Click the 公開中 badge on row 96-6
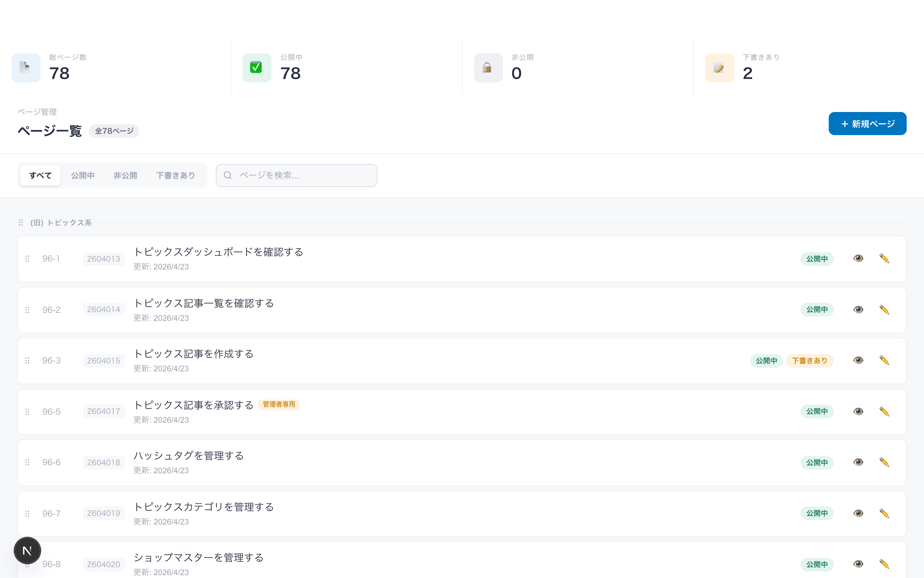924x578 pixels. (817, 462)
